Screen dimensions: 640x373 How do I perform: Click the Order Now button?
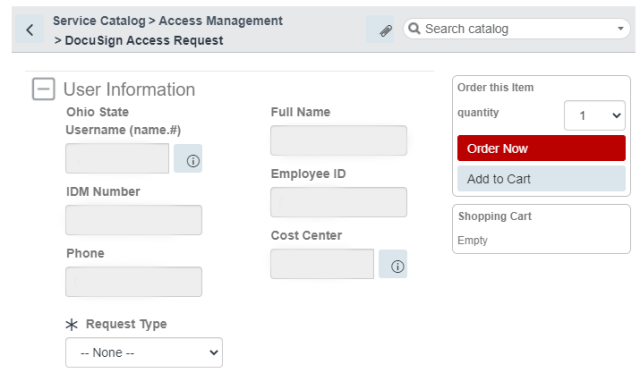[x=541, y=148]
